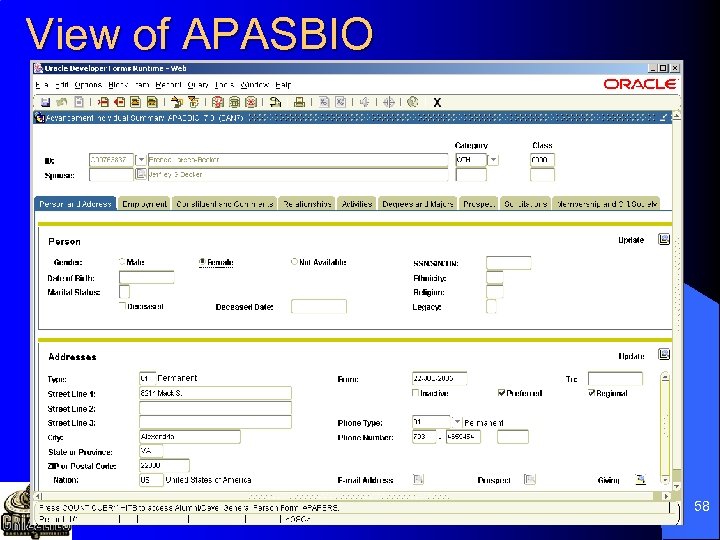Open the Options menu
The image size is (720, 540).
coord(88,84)
